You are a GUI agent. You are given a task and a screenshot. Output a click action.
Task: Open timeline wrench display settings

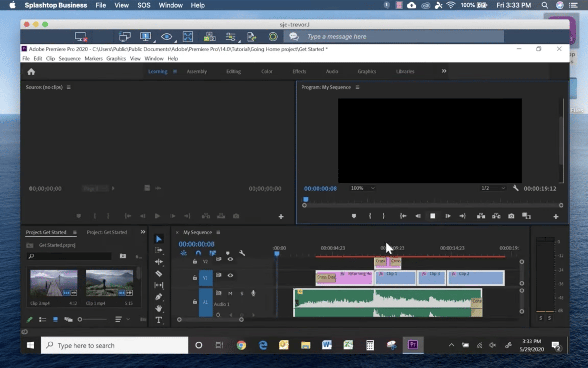[242, 253]
